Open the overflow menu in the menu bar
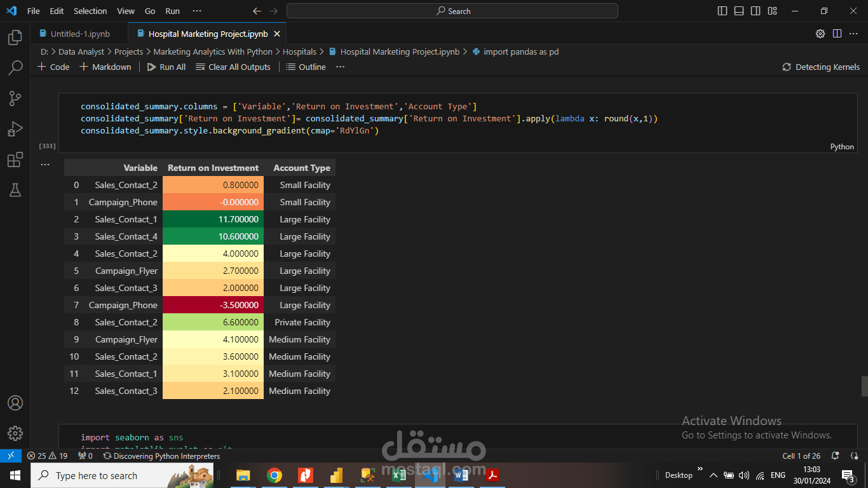Viewport: 868px width, 488px height. pyautogui.click(x=197, y=11)
